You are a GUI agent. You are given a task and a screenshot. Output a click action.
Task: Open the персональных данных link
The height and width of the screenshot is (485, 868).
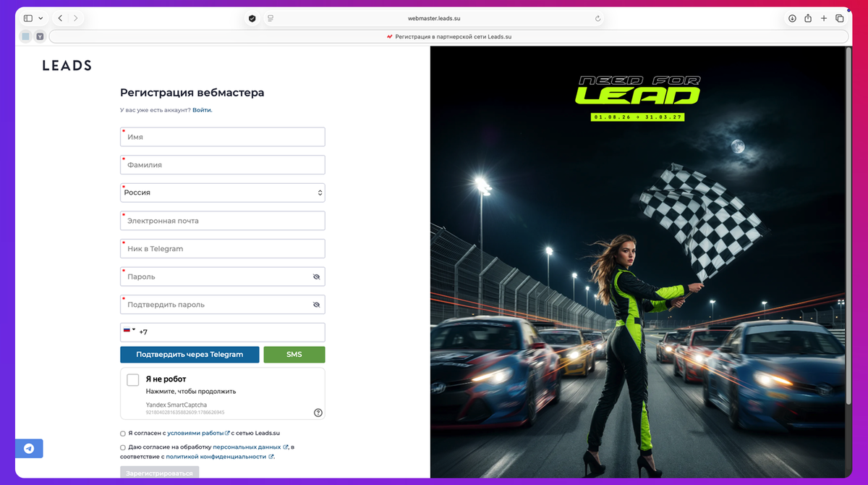click(x=251, y=447)
